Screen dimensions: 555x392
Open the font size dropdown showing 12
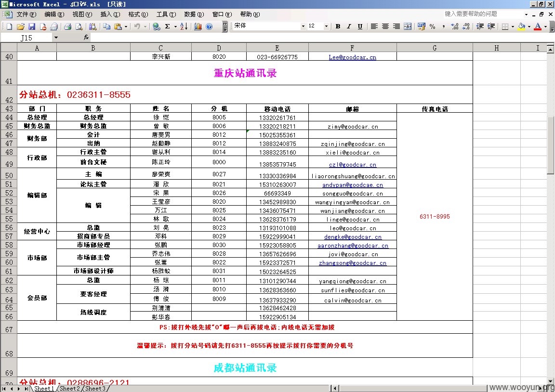(326, 26)
